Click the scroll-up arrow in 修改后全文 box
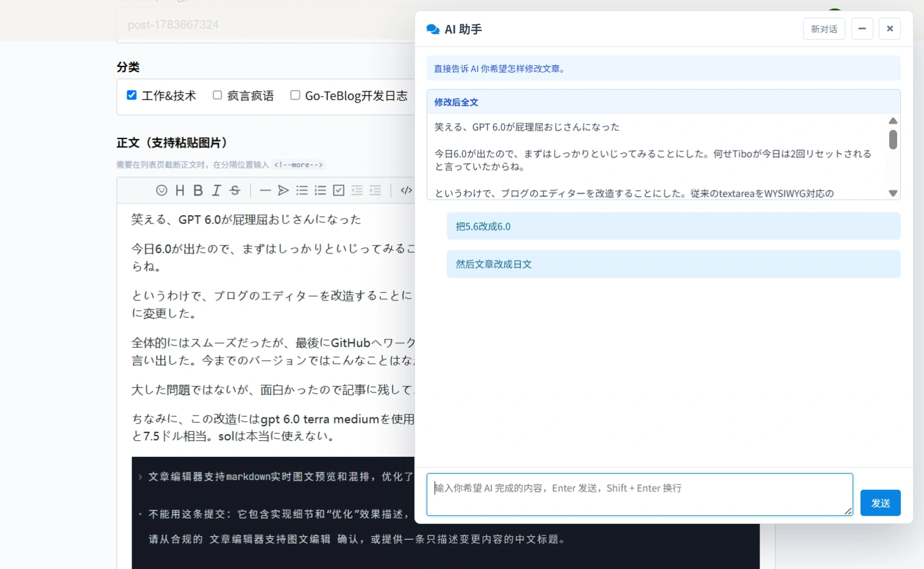 pyautogui.click(x=893, y=121)
